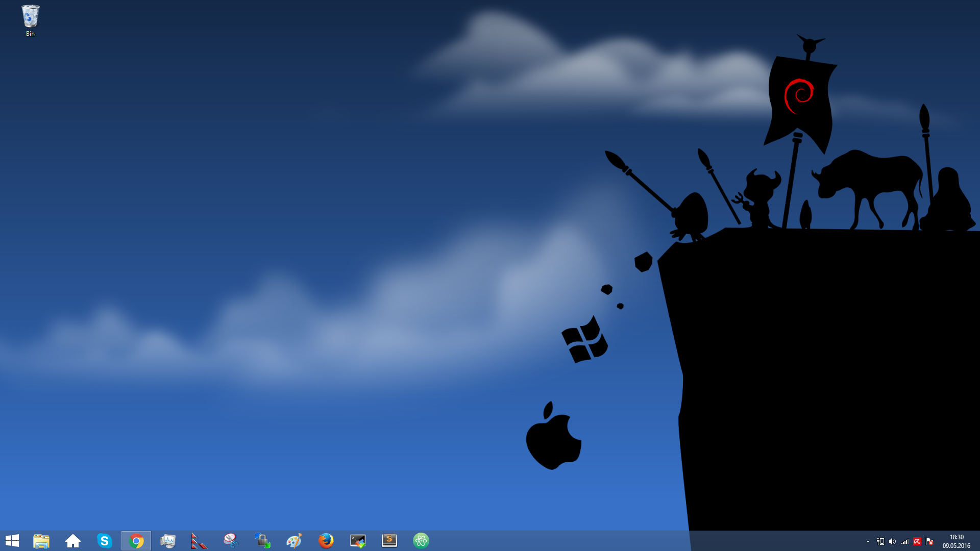Click the clock showing 18:30 09.05.2016

pyautogui.click(x=957, y=541)
